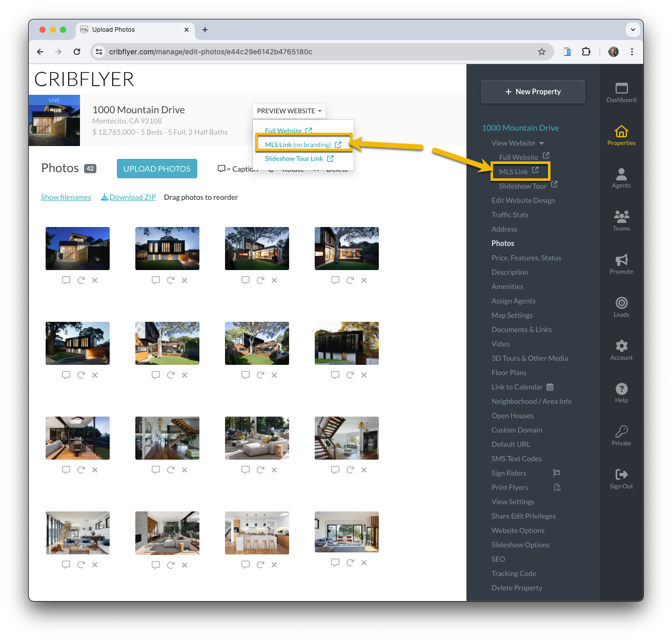Open Traffic Stats in the sidebar

tap(510, 215)
